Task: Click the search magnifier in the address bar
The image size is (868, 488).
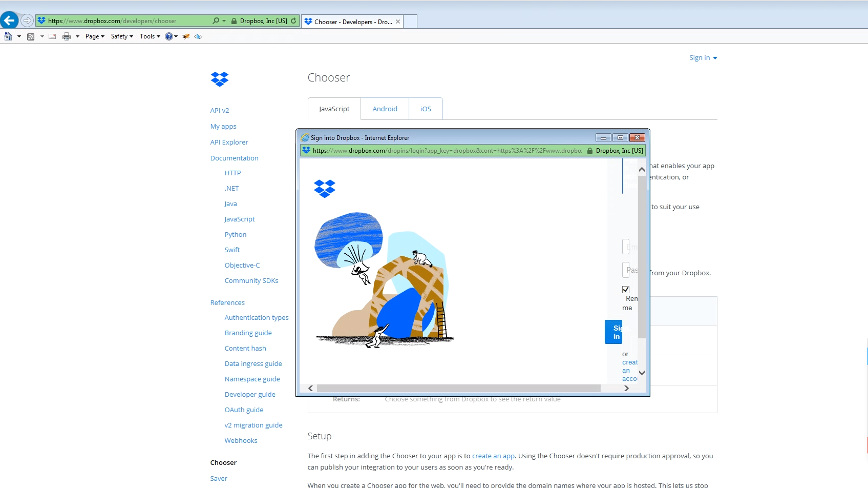Action: [215, 21]
